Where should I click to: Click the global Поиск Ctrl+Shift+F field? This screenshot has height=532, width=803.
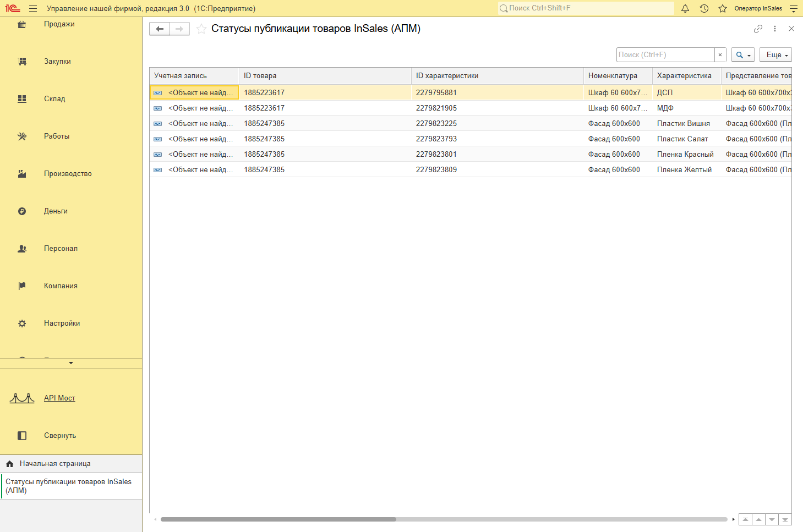[x=586, y=8]
